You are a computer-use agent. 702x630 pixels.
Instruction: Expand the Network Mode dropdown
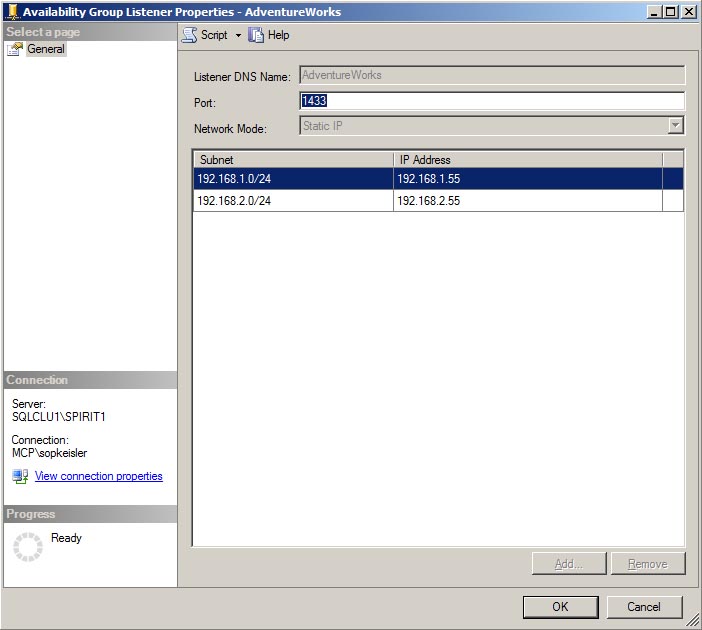[675, 126]
